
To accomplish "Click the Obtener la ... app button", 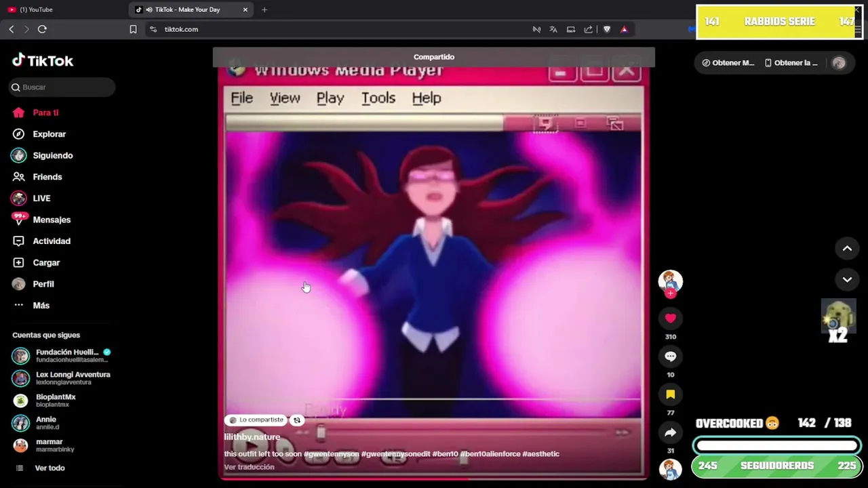I will [x=791, y=63].
